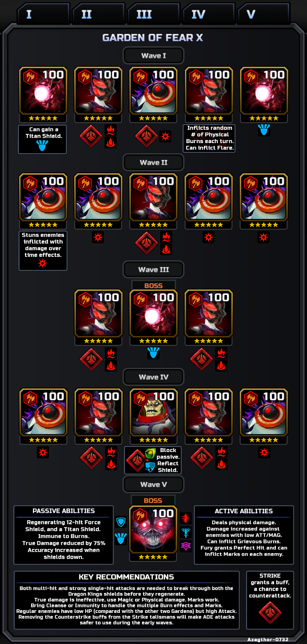Click blue Titan Shield icon under Wave III boss
Viewport: 307px width, 644px height.
[x=153, y=352]
